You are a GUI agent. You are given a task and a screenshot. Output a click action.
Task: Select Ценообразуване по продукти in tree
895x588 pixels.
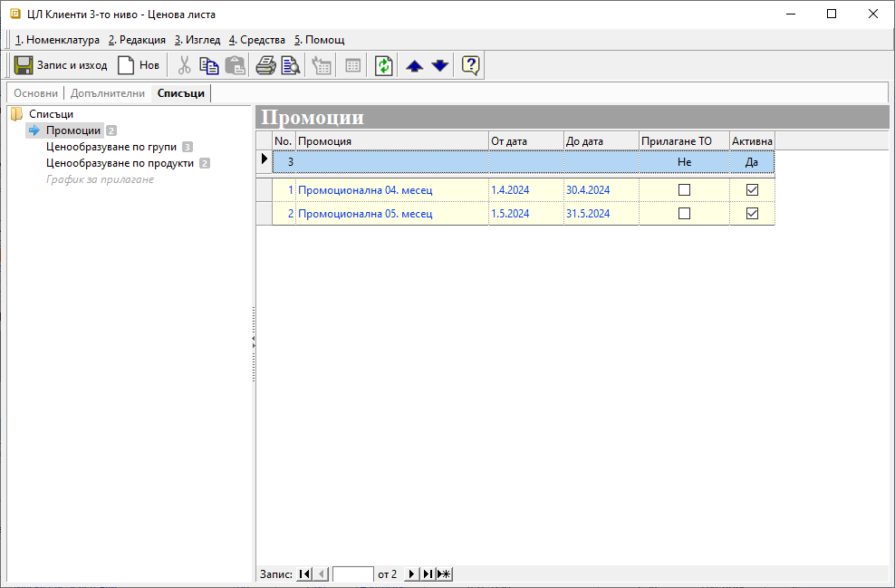coord(120,163)
